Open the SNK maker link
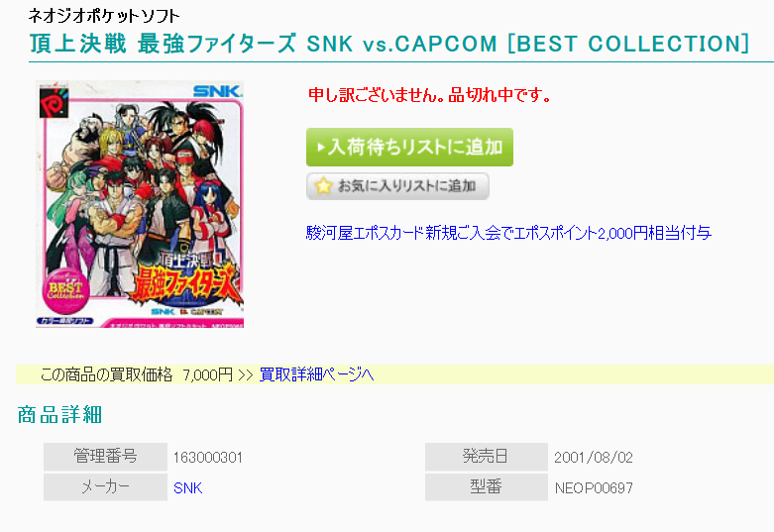This screenshot has height=532, width=774. tap(188, 487)
